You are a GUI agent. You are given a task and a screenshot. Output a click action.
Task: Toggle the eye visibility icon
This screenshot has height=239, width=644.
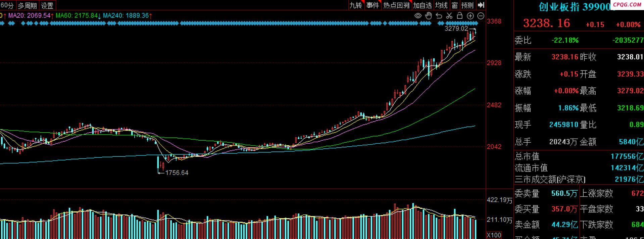point(418,16)
